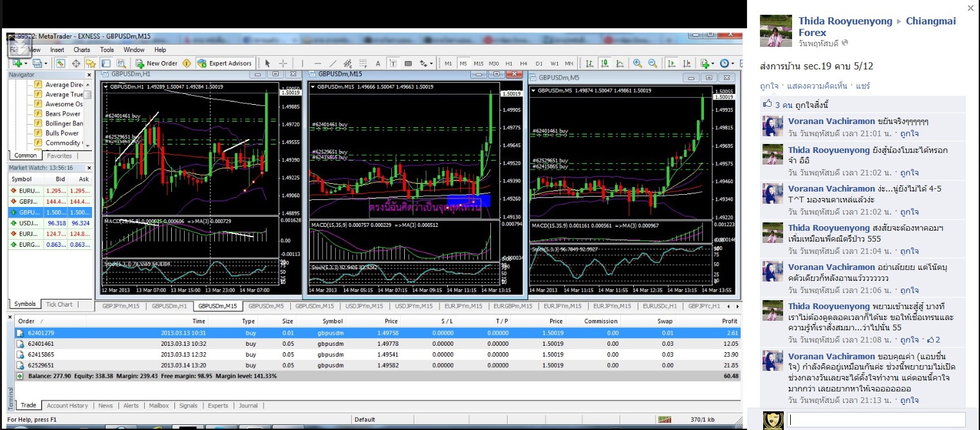Select the text 'A' drawing tool

[x=378, y=63]
